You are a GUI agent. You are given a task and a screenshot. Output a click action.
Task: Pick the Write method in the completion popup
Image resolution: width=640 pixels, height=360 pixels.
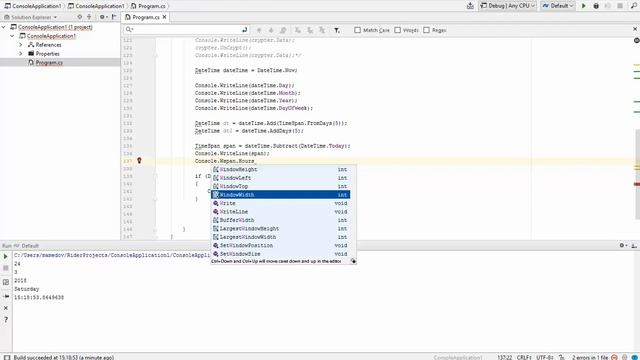[280, 203]
